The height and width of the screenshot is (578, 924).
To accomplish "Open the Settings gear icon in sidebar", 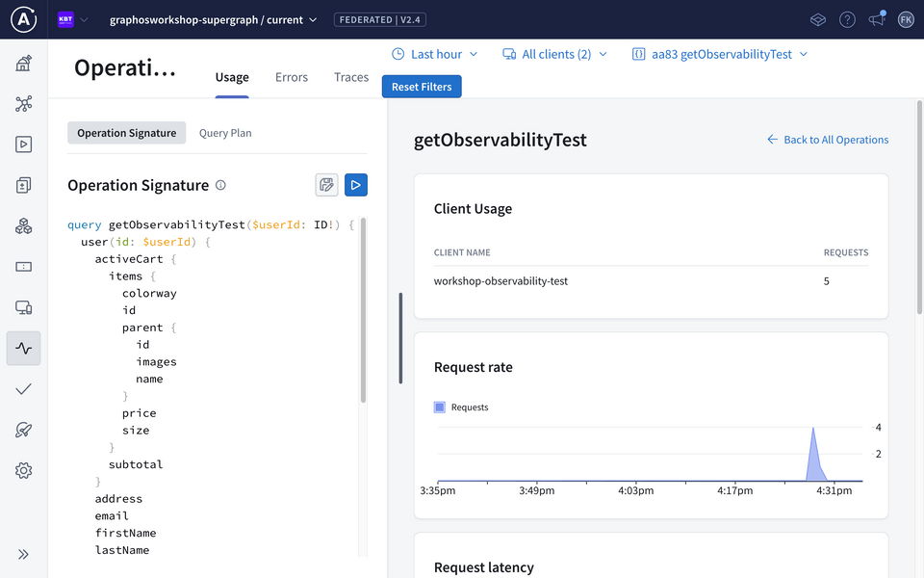I will (23, 471).
